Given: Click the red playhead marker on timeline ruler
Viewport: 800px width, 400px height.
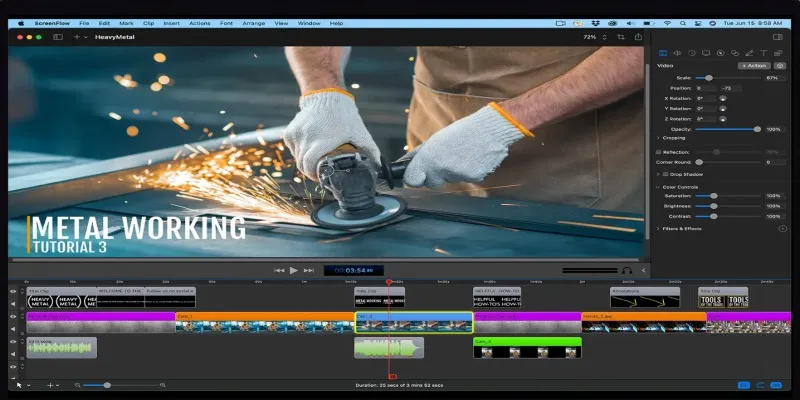Looking at the screenshot, I should coord(389,282).
